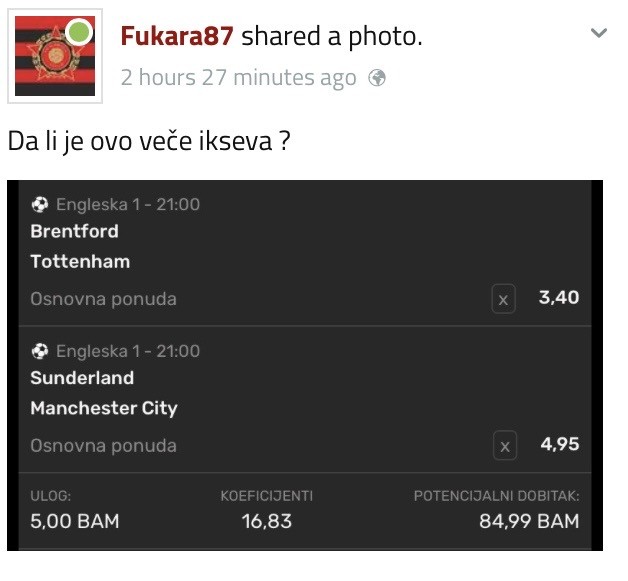
Task: Click the 84,99 BAM potential winnings
Action: [529, 521]
